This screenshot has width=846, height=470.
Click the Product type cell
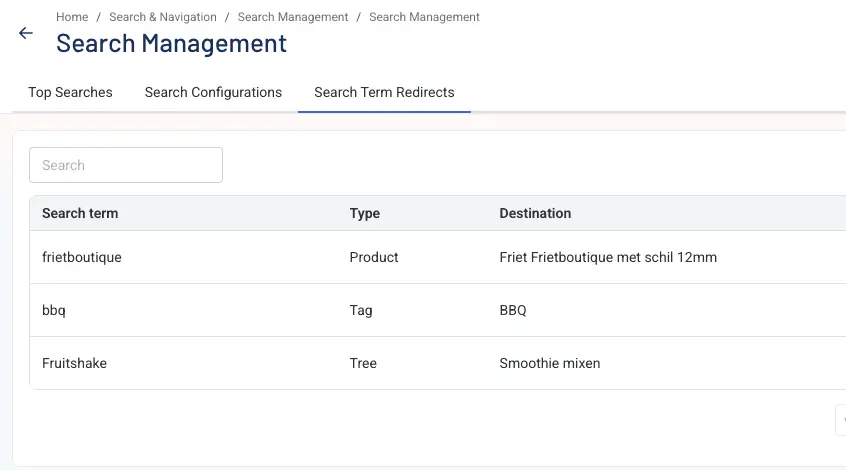pos(373,257)
